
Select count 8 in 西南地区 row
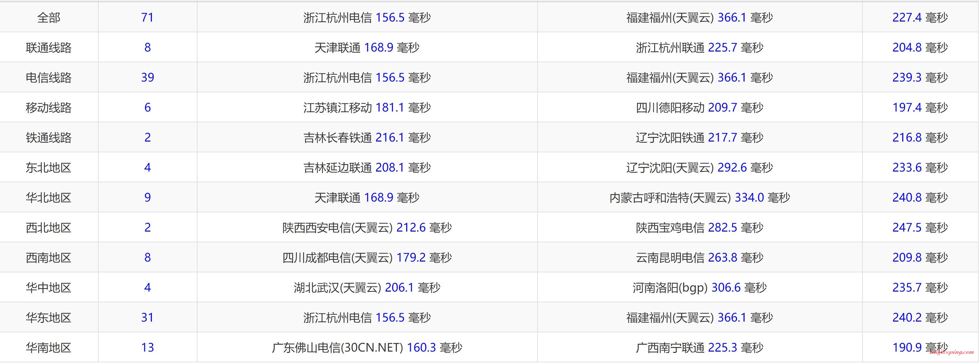click(x=147, y=258)
